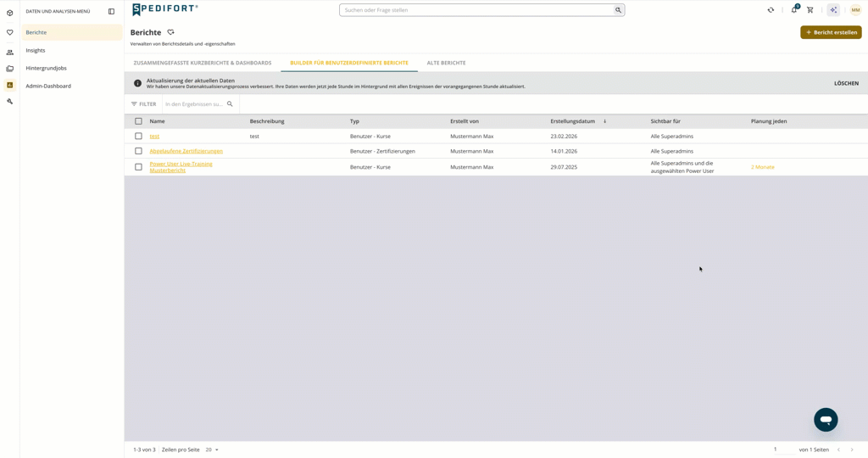This screenshot has height=458, width=868.
Task: Click the refresh sync icon in header
Action: point(771,10)
